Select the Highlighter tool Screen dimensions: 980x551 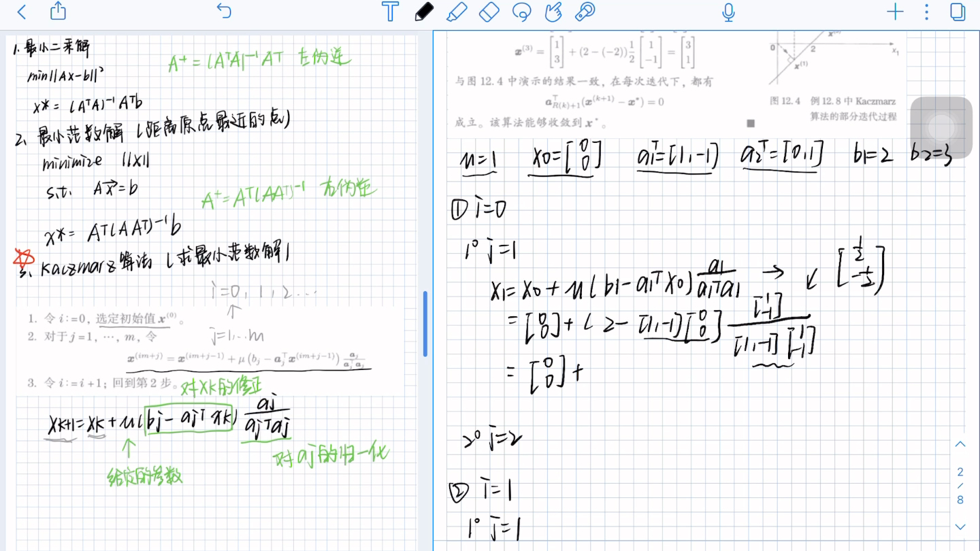click(x=457, y=12)
